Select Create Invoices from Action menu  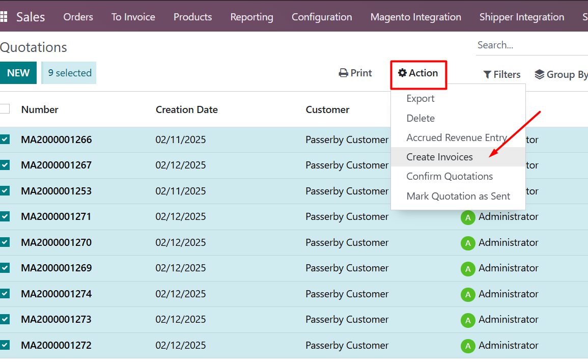tap(439, 157)
